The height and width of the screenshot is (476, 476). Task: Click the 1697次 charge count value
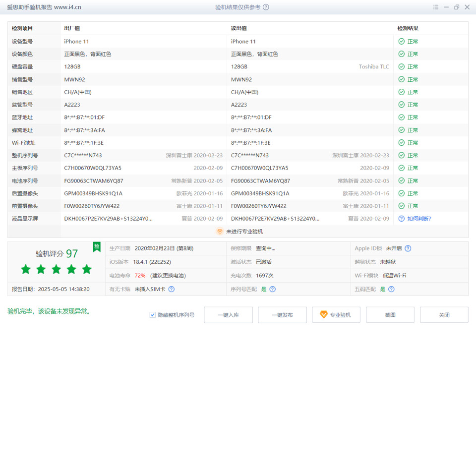point(264,275)
